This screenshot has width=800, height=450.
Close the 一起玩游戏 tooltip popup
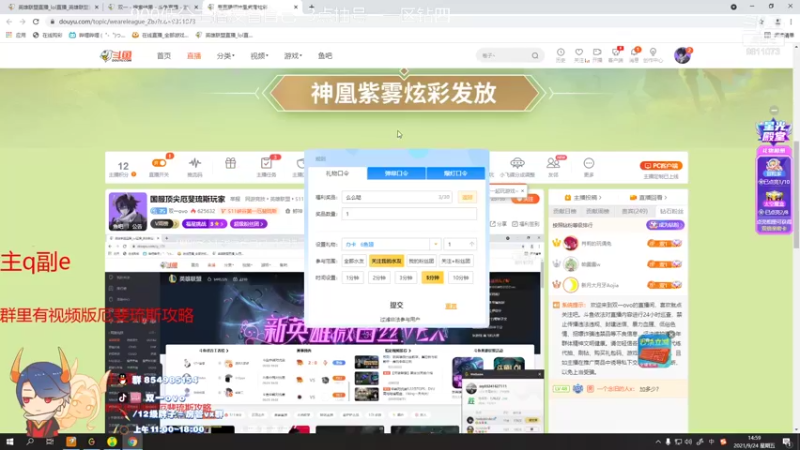pos(522,191)
